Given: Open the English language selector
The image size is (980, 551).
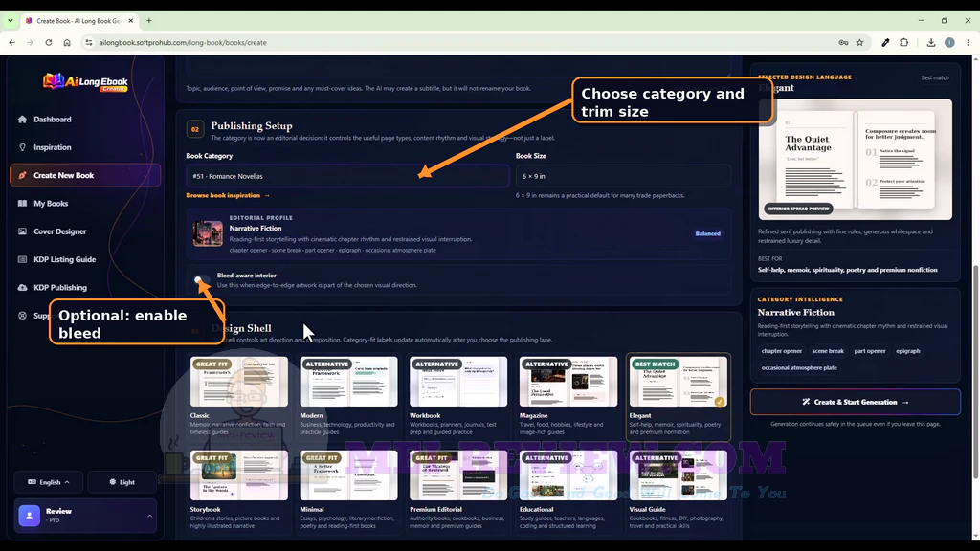Looking at the screenshot, I should coord(49,482).
